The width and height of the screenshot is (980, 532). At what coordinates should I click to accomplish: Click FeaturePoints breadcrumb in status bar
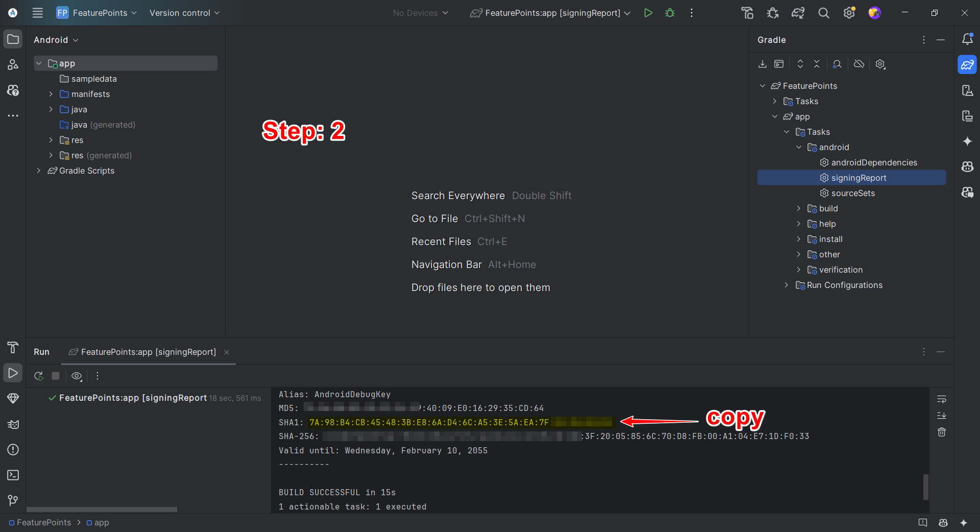(43, 522)
